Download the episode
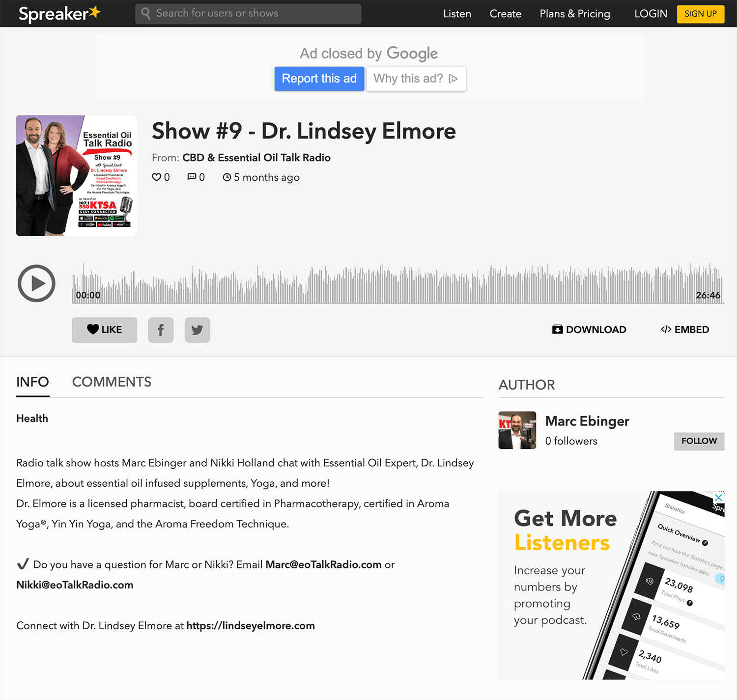The image size is (737, 700). (x=589, y=330)
